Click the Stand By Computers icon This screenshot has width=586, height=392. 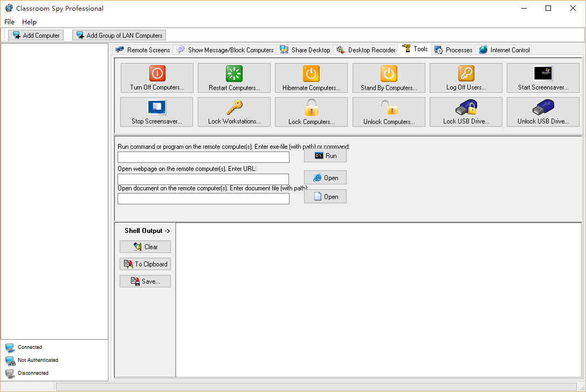(389, 73)
